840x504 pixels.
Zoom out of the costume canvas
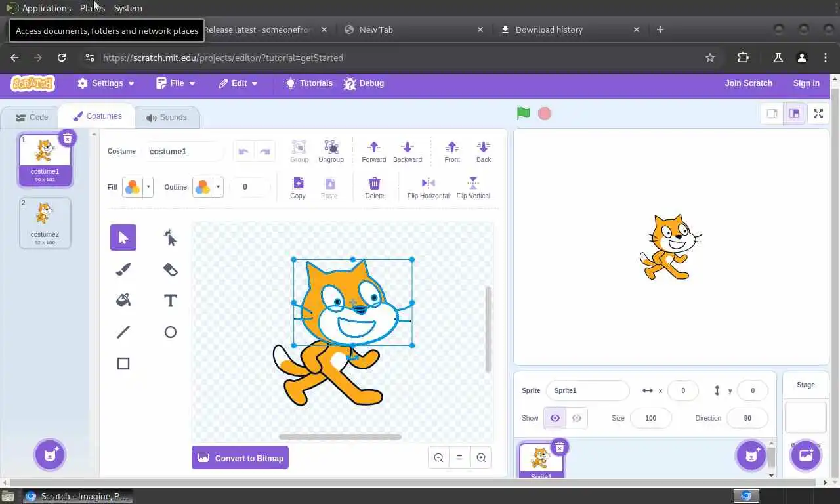click(x=438, y=458)
